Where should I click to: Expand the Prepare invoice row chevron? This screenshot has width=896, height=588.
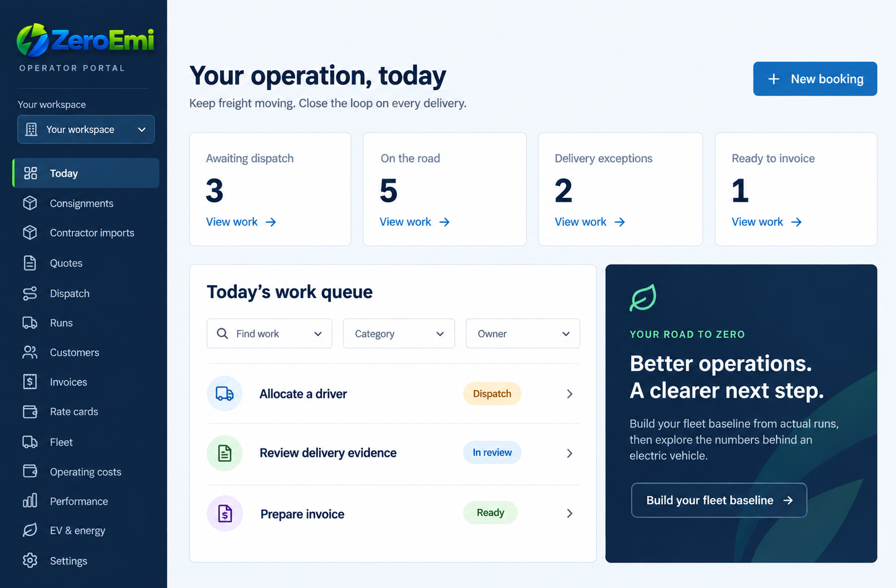[x=569, y=513]
